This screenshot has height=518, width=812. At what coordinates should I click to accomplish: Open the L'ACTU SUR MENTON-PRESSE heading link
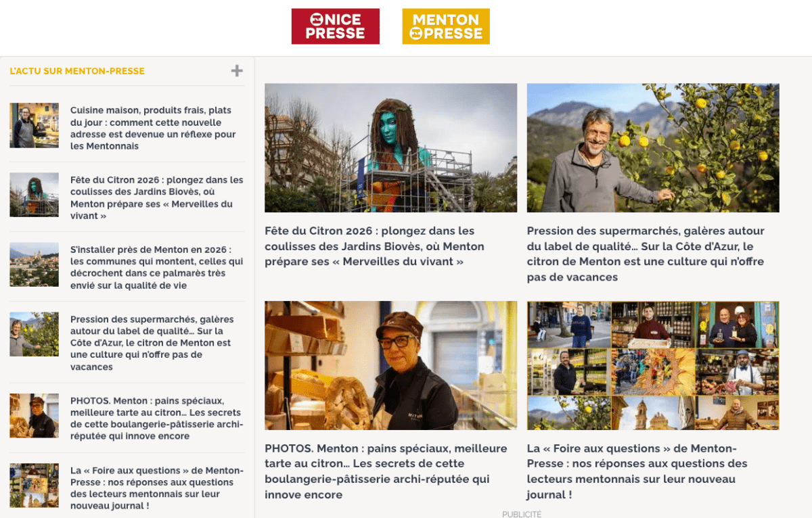77,71
